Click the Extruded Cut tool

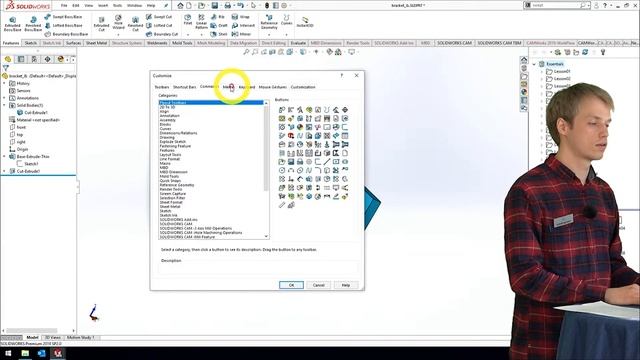101,24
